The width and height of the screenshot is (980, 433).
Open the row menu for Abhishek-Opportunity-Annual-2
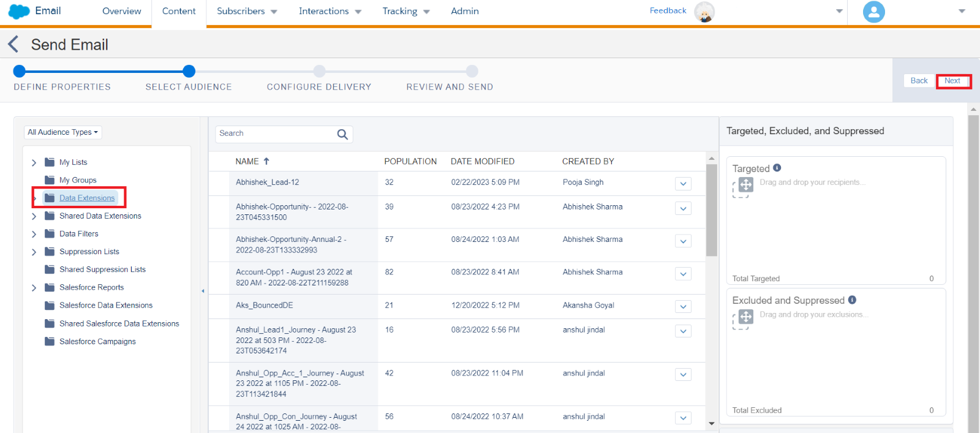(x=684, y=241)
